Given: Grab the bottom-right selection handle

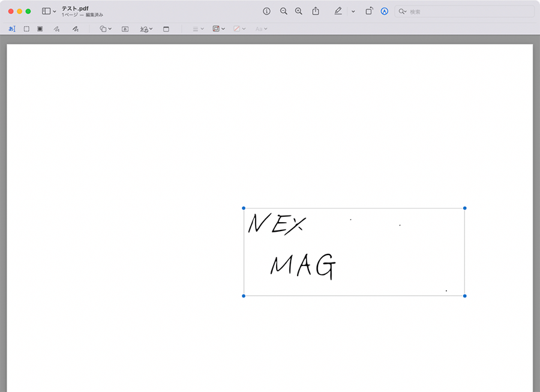Looking at the screenshot, I should 464,296.
